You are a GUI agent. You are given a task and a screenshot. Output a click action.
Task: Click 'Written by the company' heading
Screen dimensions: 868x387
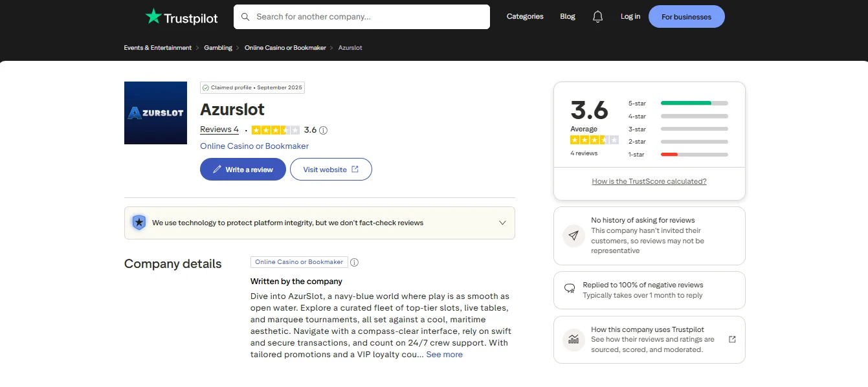coord(296,282)
